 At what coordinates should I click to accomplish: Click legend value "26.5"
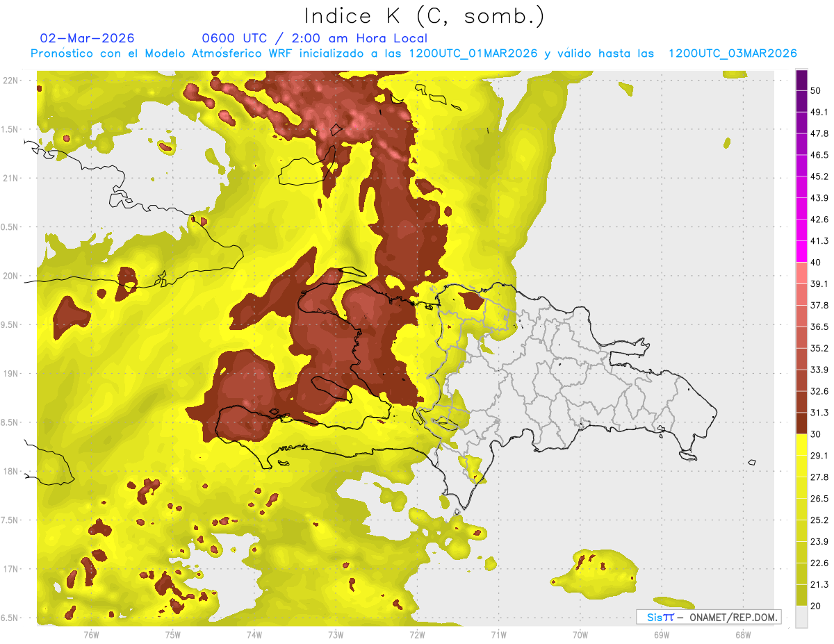pos(819,499)
